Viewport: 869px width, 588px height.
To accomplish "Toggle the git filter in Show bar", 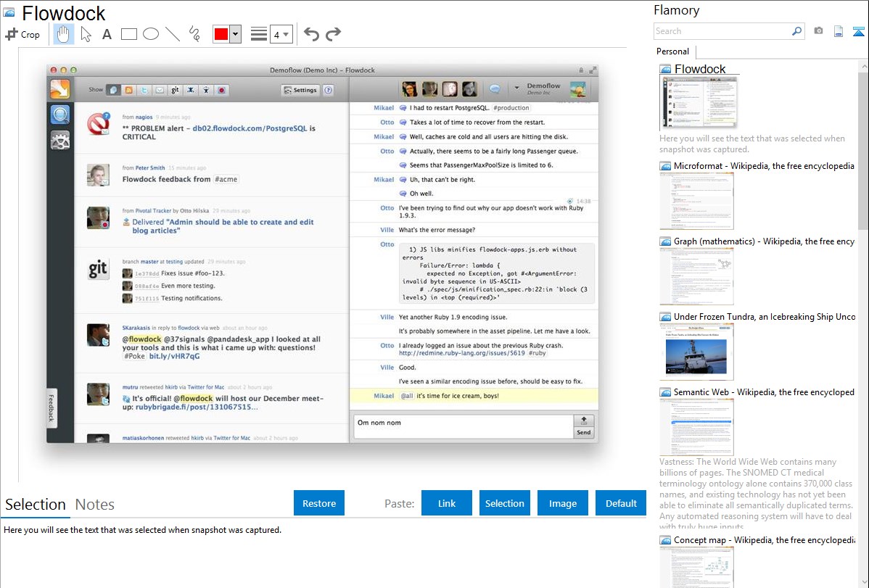I will pos(175,90).
